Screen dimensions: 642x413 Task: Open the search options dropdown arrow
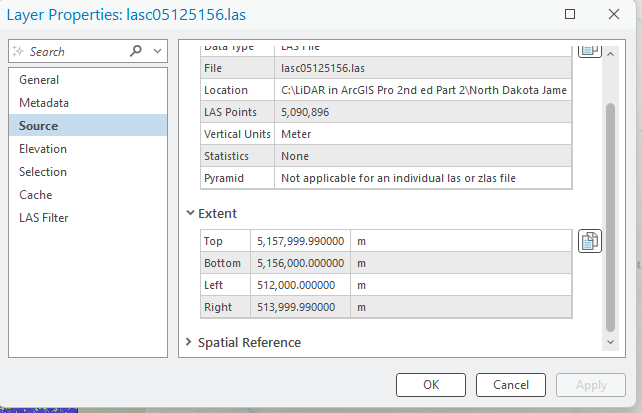click(x=158, y=51)
